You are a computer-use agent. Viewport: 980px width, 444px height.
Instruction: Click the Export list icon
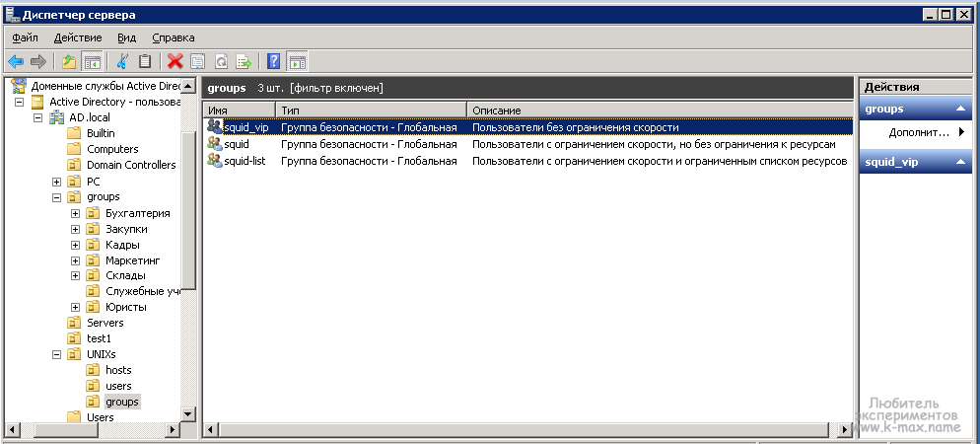[244, 61]
